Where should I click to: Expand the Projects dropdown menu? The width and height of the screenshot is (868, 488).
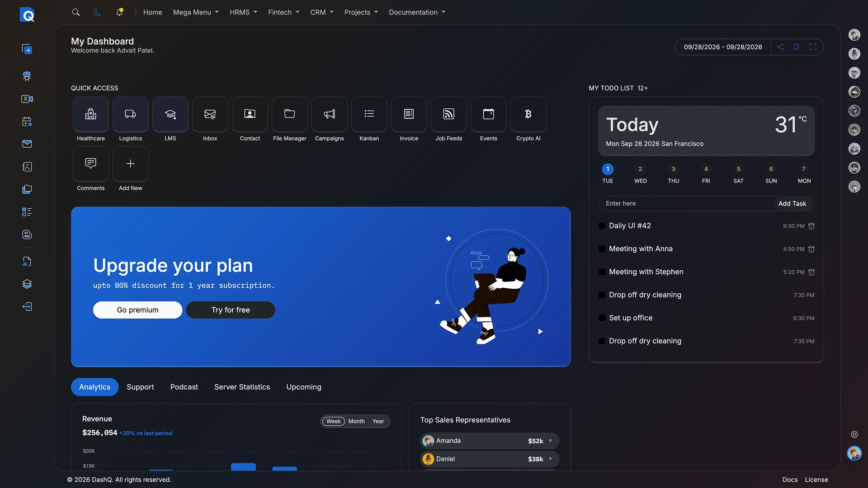coord(361,12)
